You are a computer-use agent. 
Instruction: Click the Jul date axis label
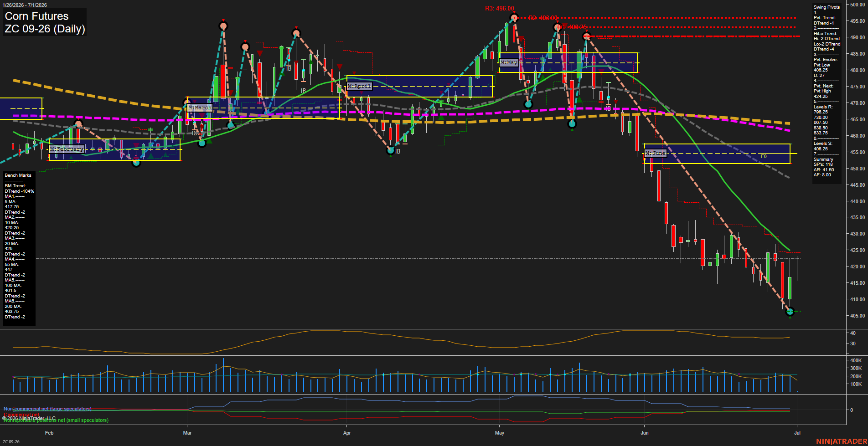click(797, 433)
